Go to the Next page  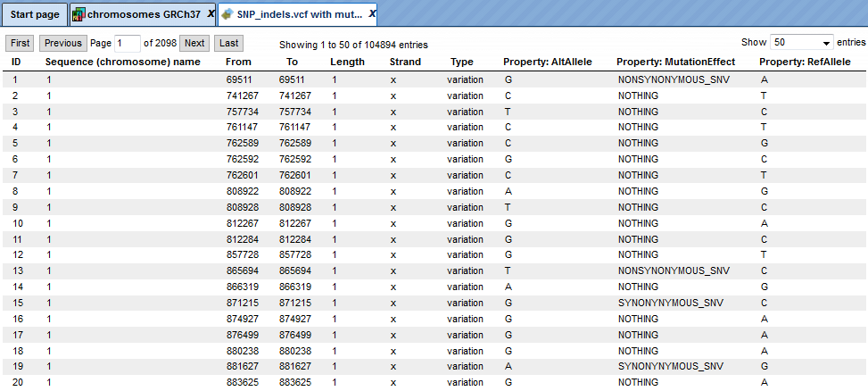[194, 43]
